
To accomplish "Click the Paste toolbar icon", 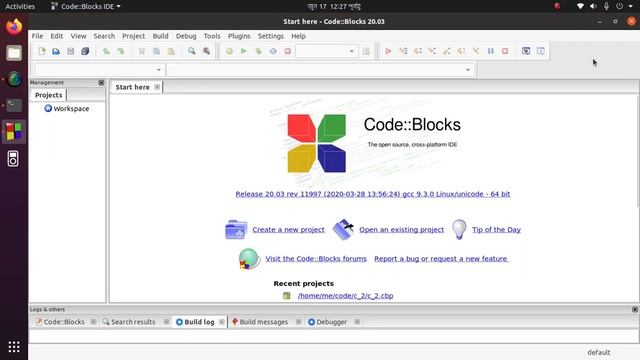I will (171, 51).
